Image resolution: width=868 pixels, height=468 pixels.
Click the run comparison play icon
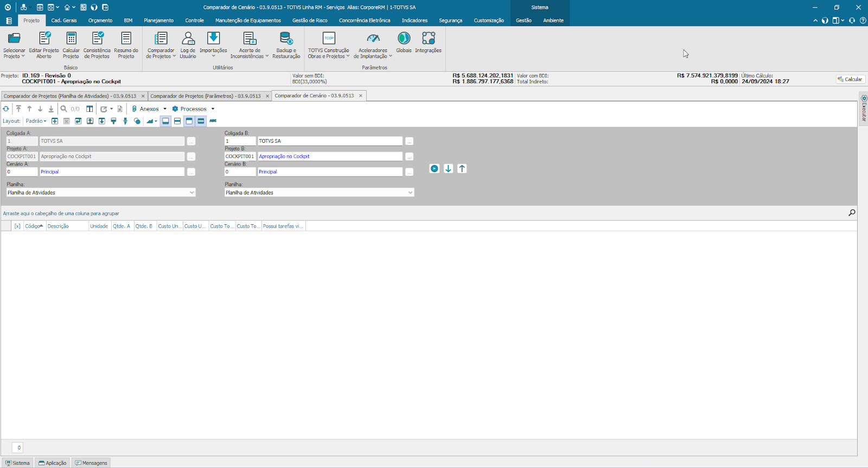pos(435,168)
